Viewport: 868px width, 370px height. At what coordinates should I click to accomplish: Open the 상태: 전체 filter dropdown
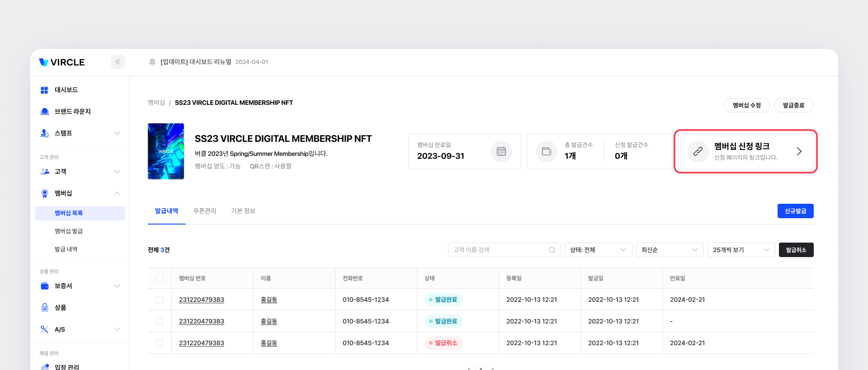[599, 250]
